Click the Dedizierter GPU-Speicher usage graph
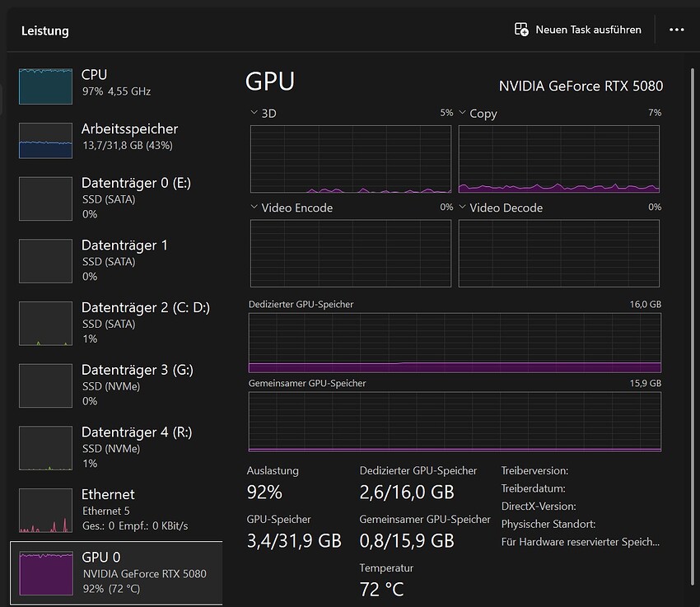Image resolution: width=700 pixels, height=607 pixels. 455,340
